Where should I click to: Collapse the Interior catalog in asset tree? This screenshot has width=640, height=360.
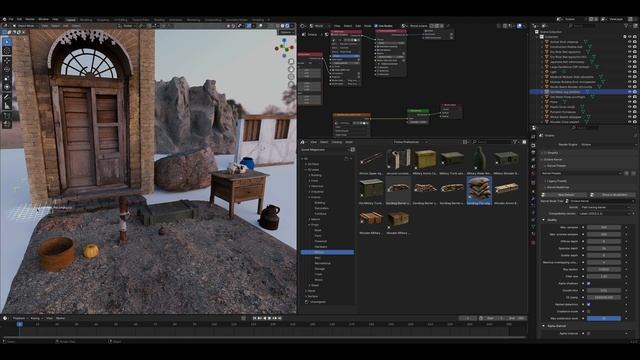(310, 197)
